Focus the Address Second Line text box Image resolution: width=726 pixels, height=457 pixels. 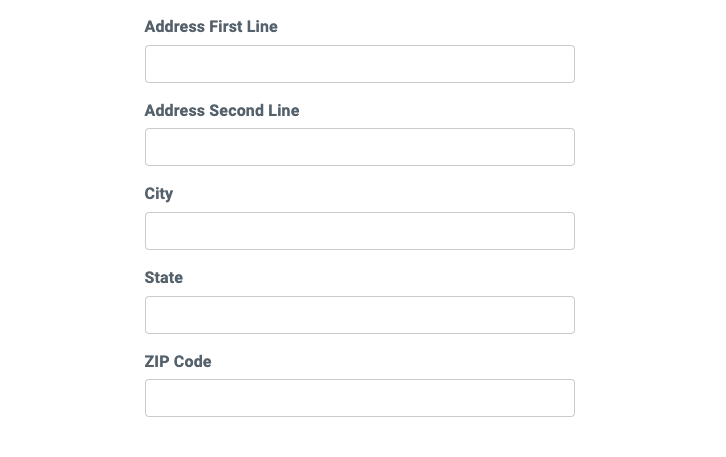[359, 147]
